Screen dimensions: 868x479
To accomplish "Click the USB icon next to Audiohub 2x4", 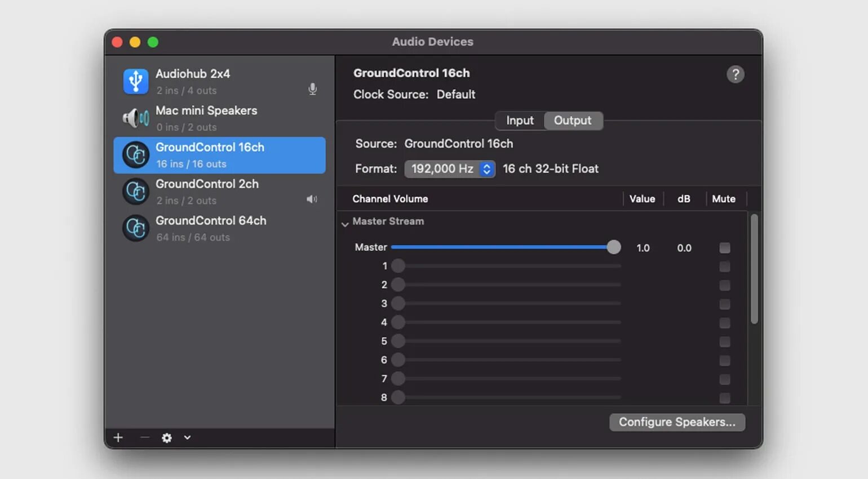I will 135,81.
